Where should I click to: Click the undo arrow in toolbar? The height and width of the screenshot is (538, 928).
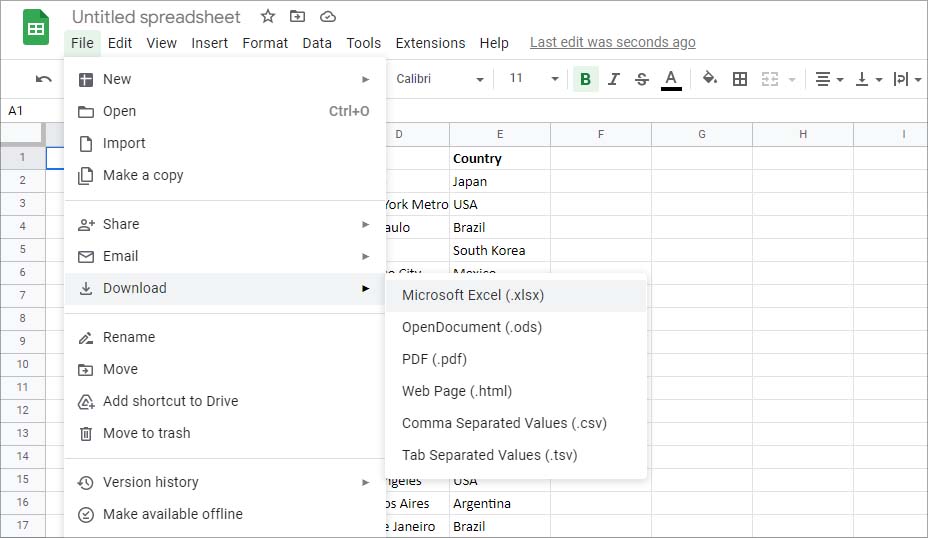(x=43, y=79)
